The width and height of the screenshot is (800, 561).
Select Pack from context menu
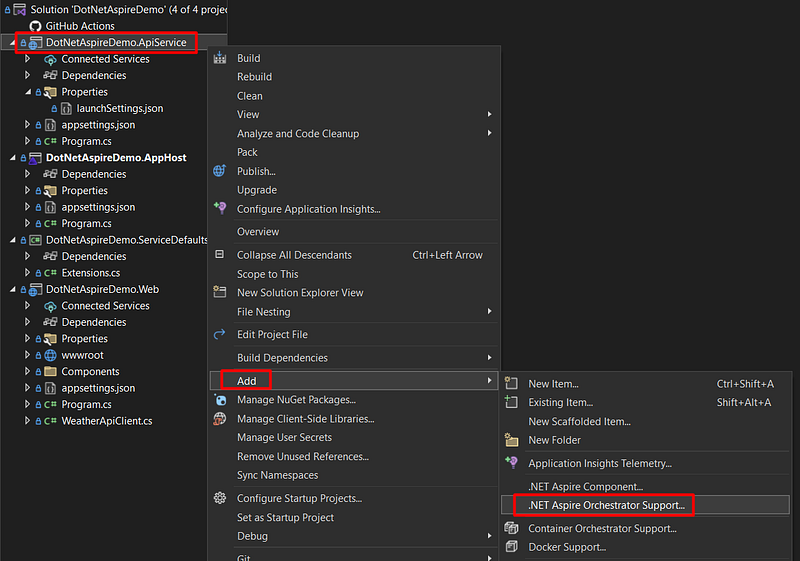click(x=354, y=152)
